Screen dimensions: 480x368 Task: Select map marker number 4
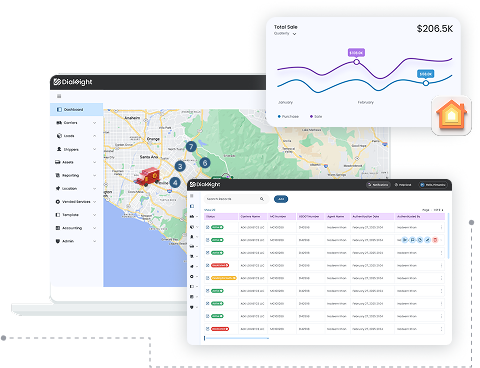175,182
